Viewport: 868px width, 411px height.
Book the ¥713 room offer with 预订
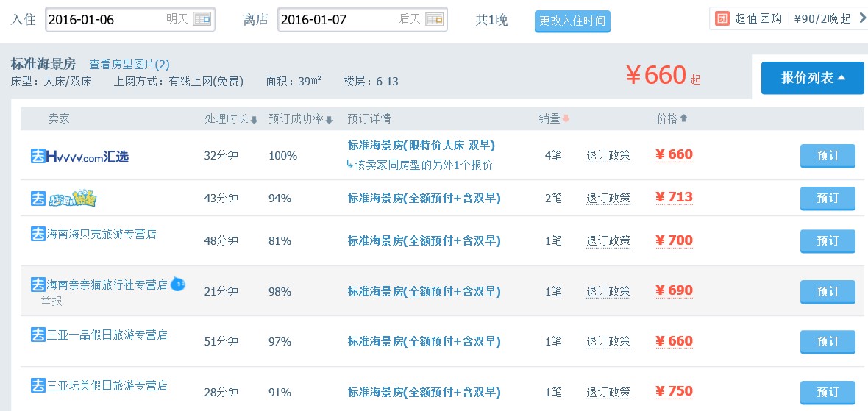pos(828,199)
